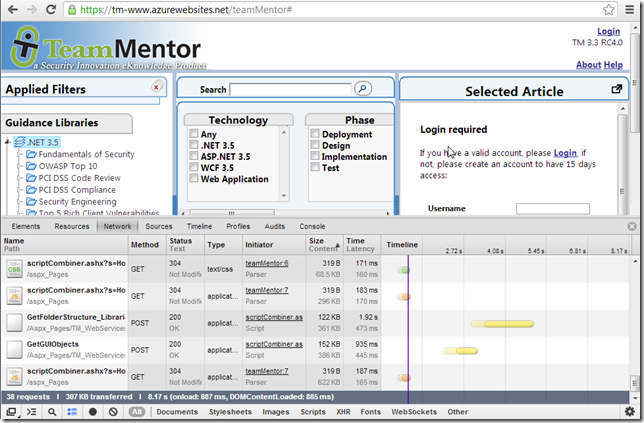644x423 pixels.
Task: Switch to the Profiles tab
Action: click(238, 226)
